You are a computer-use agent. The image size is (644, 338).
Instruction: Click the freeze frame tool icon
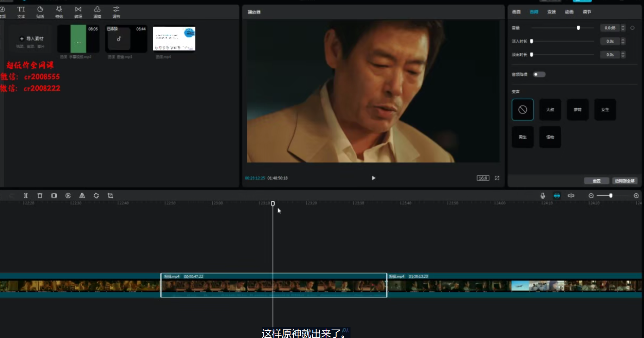tap(54, 196)
